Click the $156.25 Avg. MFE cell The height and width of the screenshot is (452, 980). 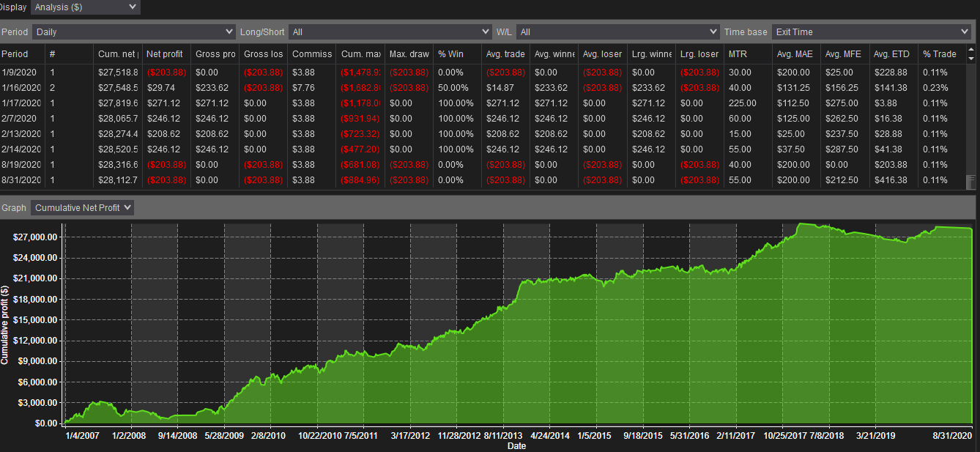coord(844,88)
